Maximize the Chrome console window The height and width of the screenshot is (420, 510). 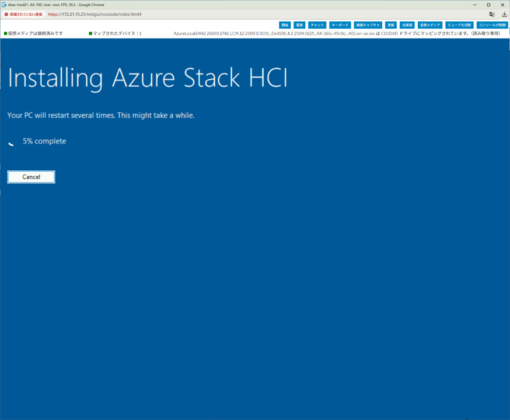[x=488, y=5]
